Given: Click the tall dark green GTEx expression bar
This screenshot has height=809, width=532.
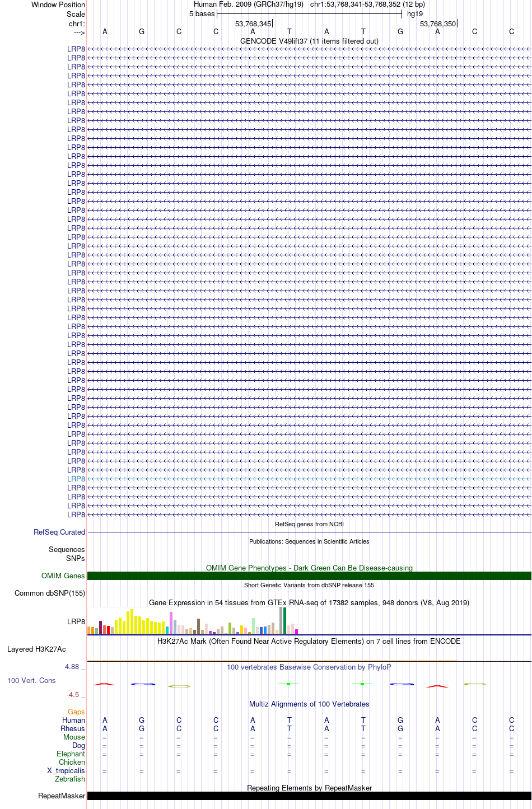Looking at the screenshot, I should pos(285,620).
